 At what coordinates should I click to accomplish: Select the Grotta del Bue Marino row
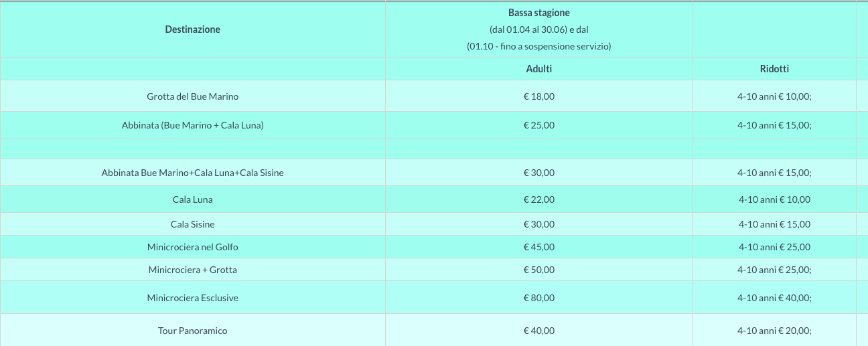click(429, 96)
